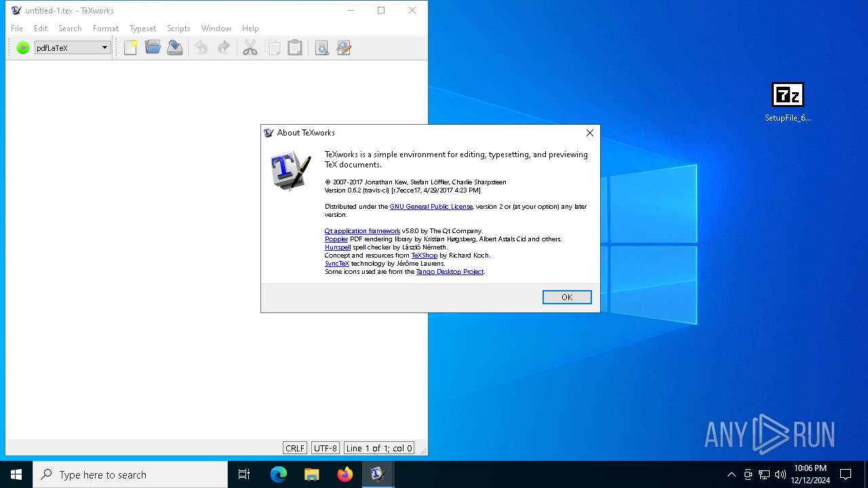Click OK in the About TeXworks dialog
The image size is (868, 488).
point(567,297)
